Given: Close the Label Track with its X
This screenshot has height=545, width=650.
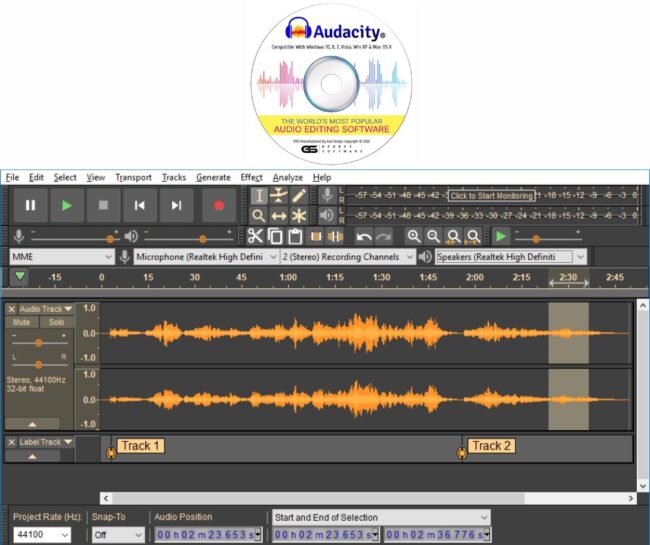Looking at the screenshot, I should pyautogui.click(x=12, y=442).
